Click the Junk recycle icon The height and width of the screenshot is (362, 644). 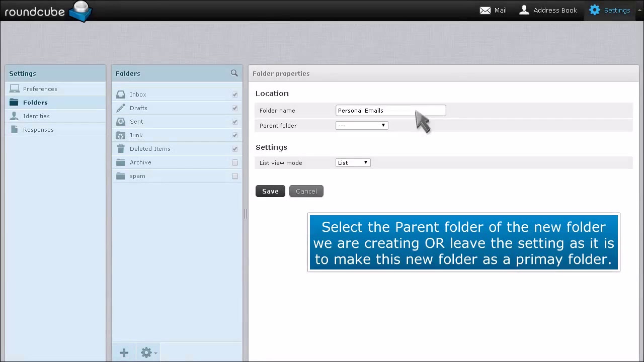tap(121, 135)
